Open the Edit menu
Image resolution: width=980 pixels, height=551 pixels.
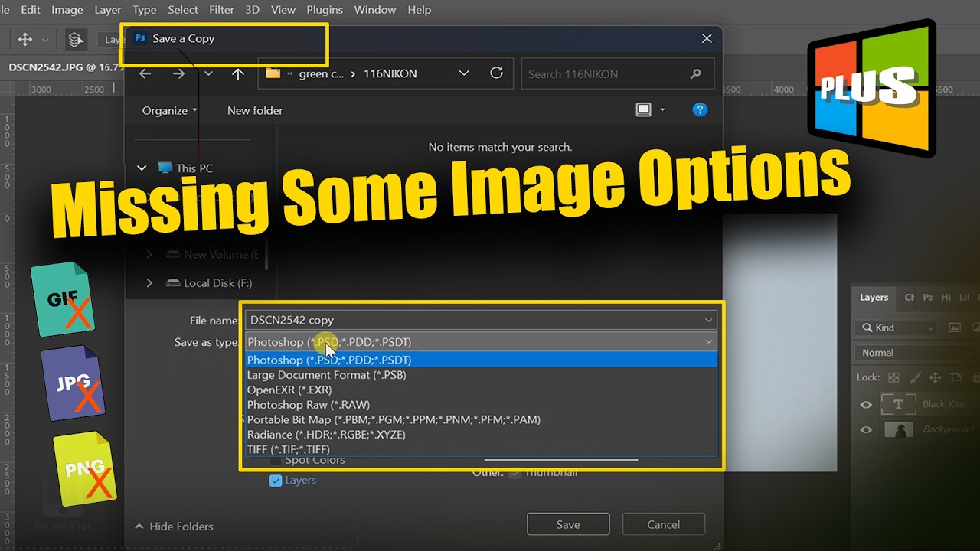coord(31,10)
